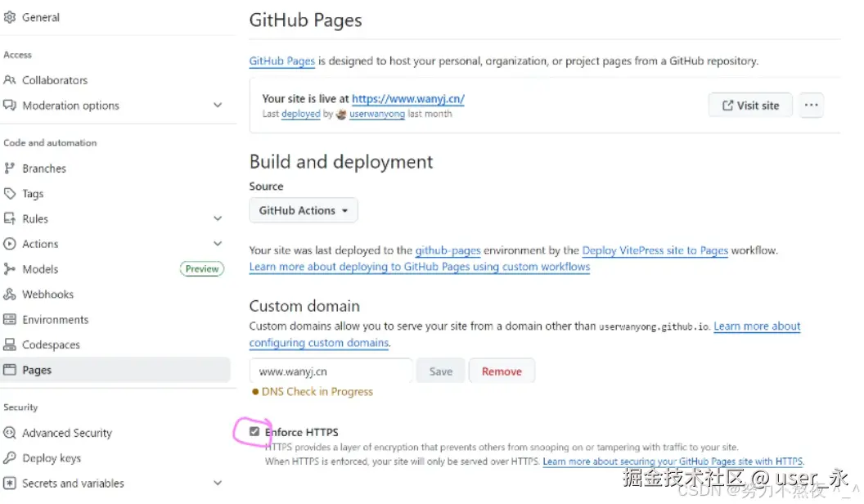This screenshot has width=864, height=504.
Task: Open the Models settings menu item
Action: point(40,269)
